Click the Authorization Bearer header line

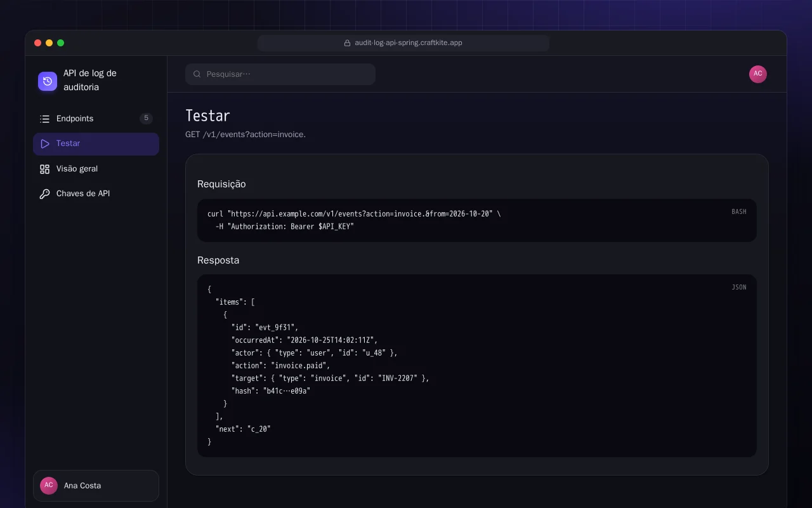pos(284,227)
